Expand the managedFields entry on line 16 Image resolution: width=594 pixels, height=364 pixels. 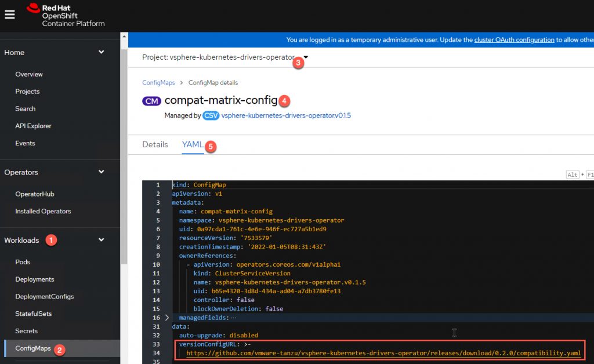[x=166, y=317]
